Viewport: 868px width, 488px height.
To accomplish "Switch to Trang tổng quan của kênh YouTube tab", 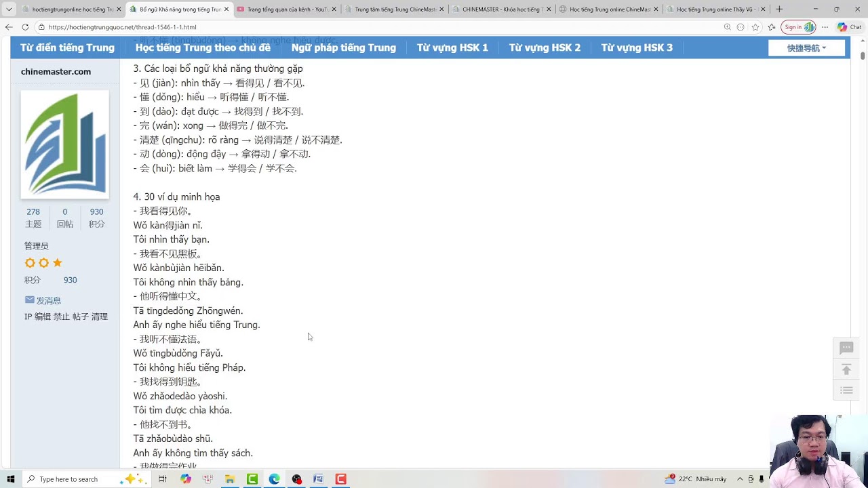I will pos(285,9).
